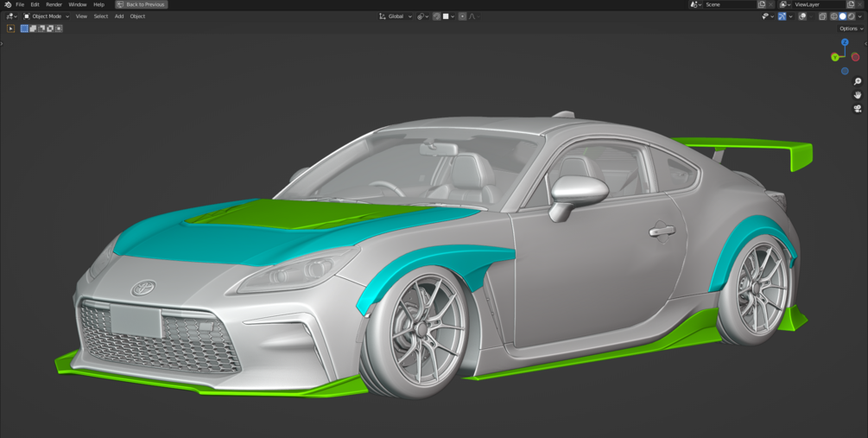Open the viewport Object menu

point(137,16)
